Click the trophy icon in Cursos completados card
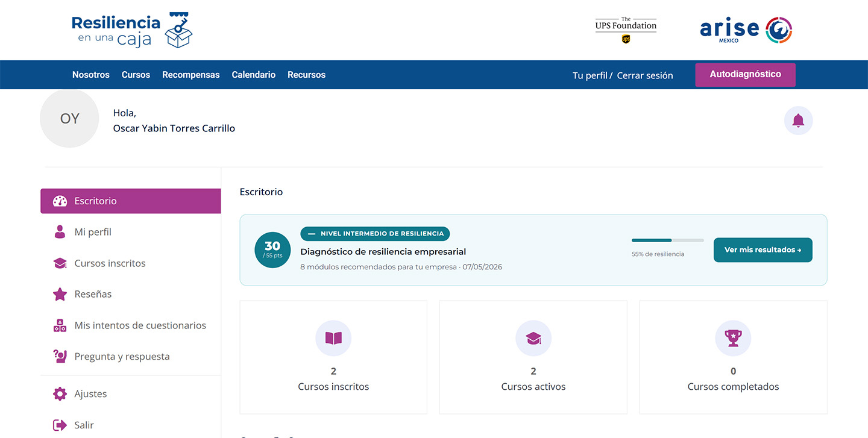 (x=733, y=338)
